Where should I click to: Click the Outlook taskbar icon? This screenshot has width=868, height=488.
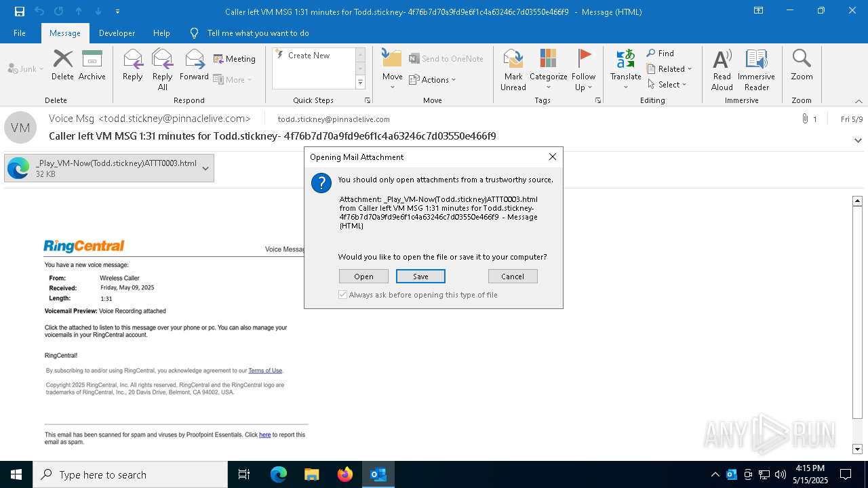(378, 474)
